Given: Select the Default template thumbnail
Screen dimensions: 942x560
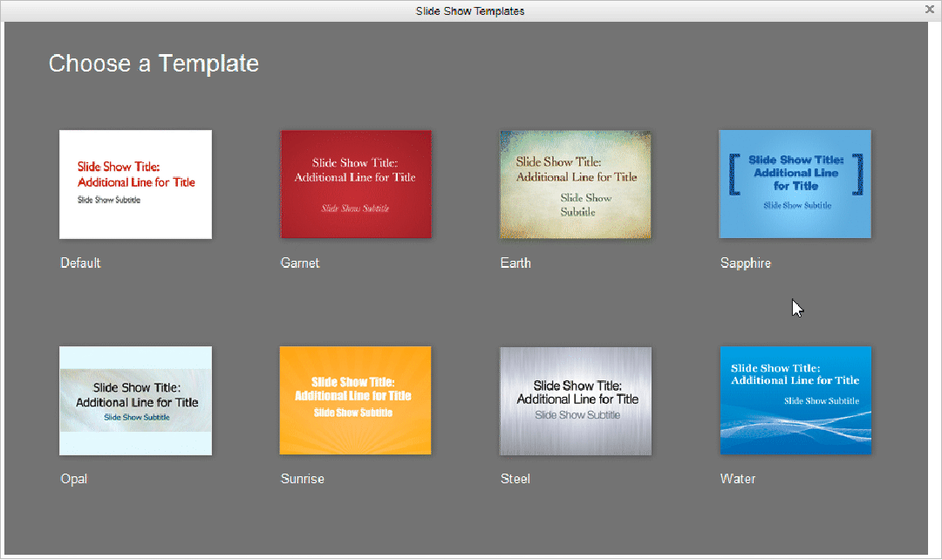Looking at the screenshot, I should tap(134, 184).
